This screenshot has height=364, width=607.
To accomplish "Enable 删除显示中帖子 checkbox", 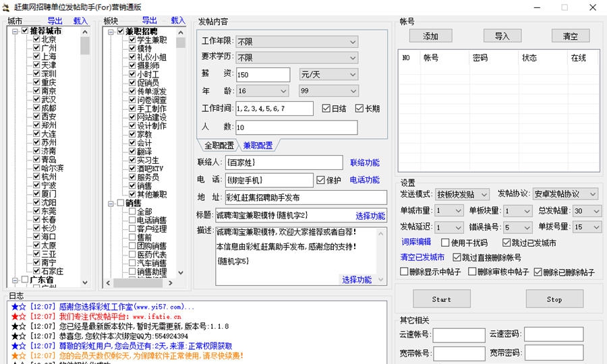I will 404,272.
